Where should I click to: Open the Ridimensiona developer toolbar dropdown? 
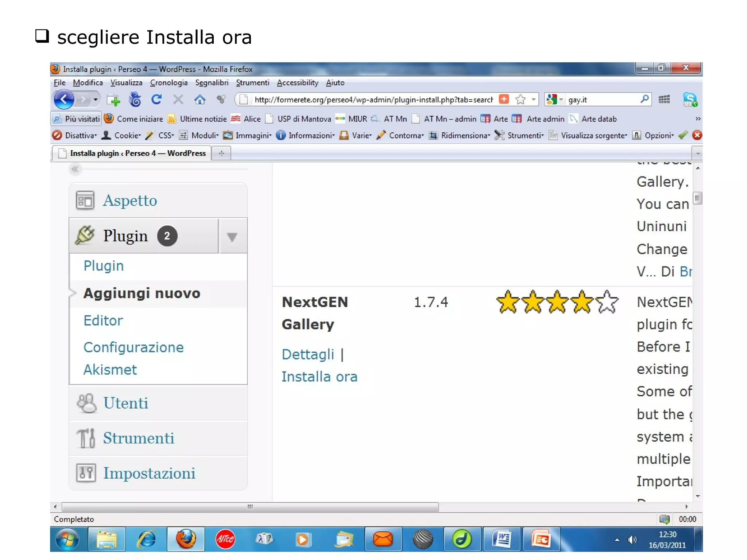tap(459, 136)
